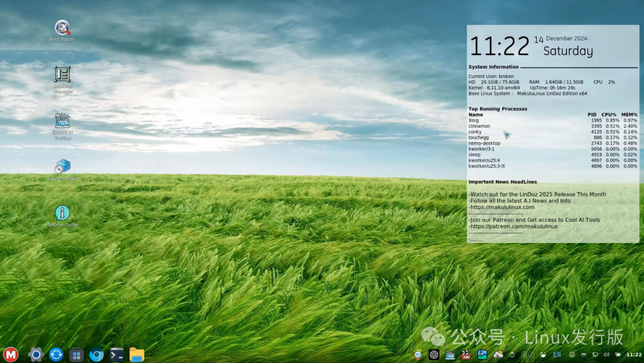Open the Electra AI ToolBox
This screenshot has width=644, height=363.
point(61,120)
